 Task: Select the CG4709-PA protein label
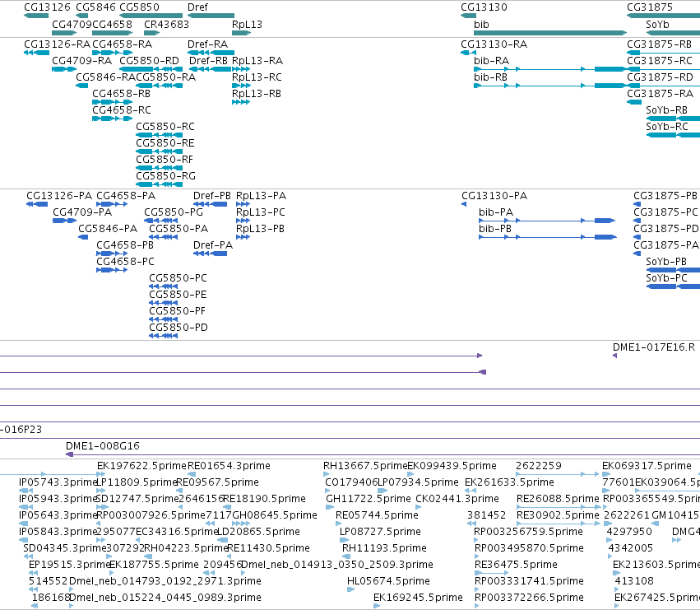tap(82, 212)
